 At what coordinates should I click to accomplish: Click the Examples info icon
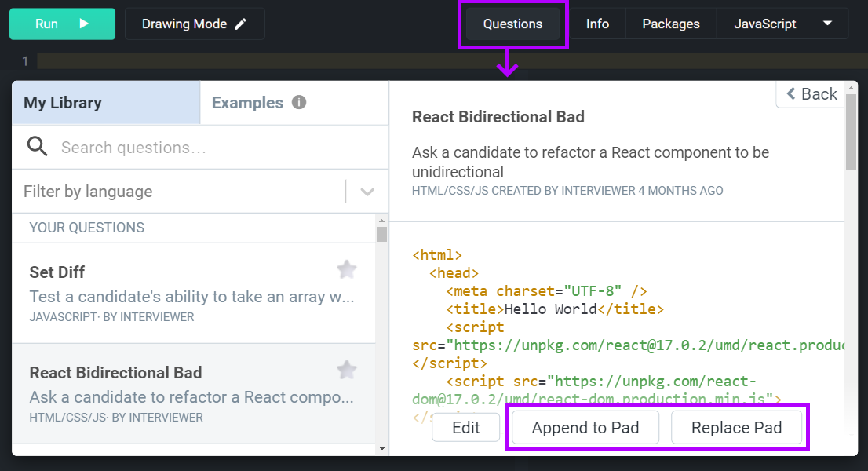point(299,102)
